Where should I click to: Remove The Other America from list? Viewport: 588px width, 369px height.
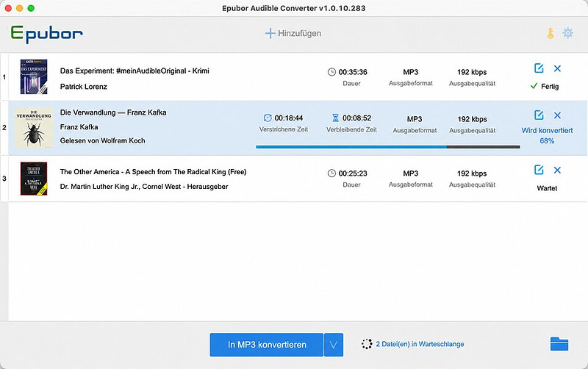[557, 170]
